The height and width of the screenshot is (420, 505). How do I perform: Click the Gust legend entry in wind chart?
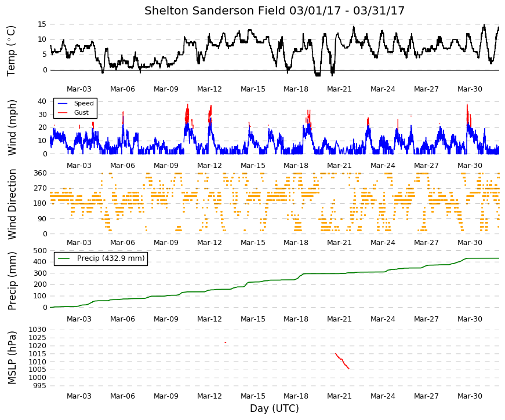(81, 112)
